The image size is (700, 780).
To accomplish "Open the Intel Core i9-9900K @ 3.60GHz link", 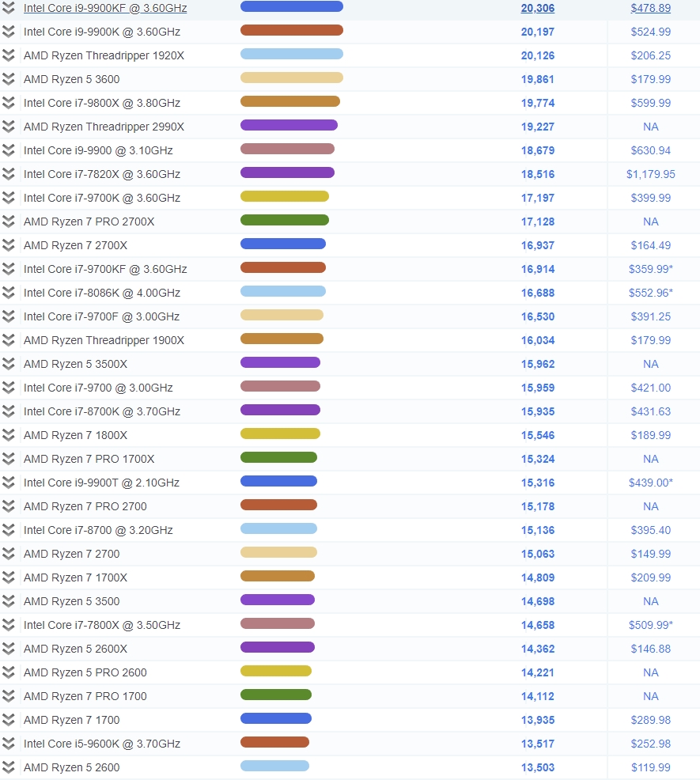I will point(102,32).
